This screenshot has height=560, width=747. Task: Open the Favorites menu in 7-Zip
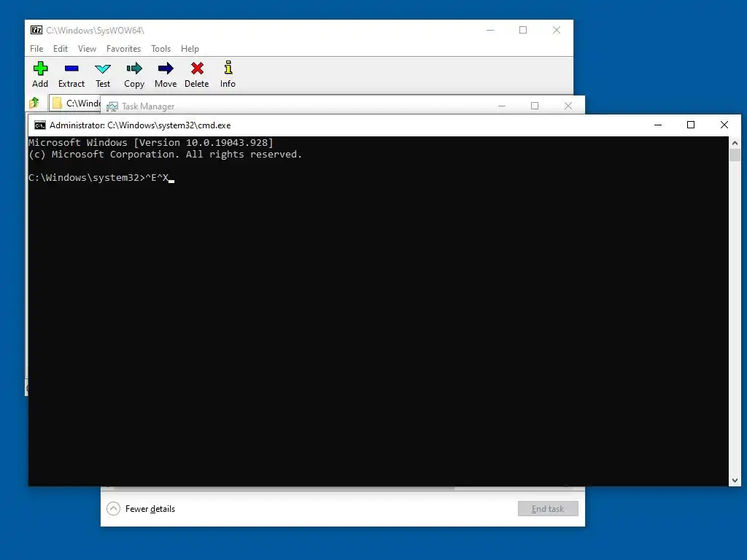123,49
